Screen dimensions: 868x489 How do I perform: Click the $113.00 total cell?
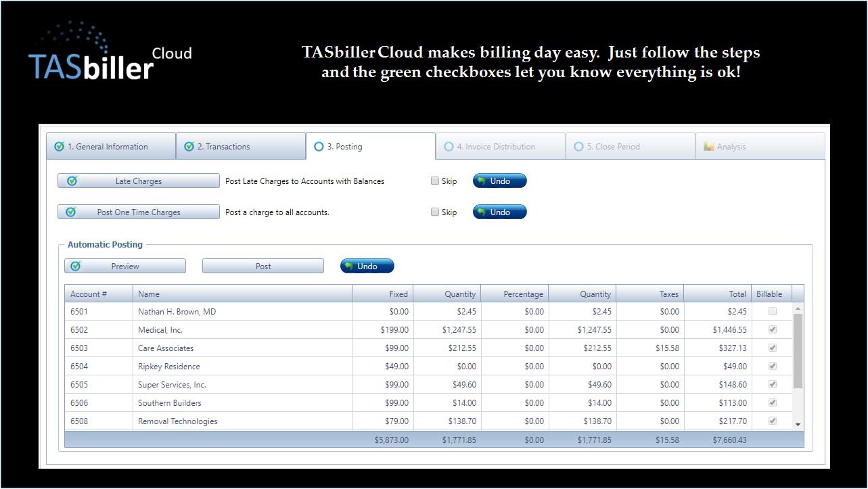[718, 403]
